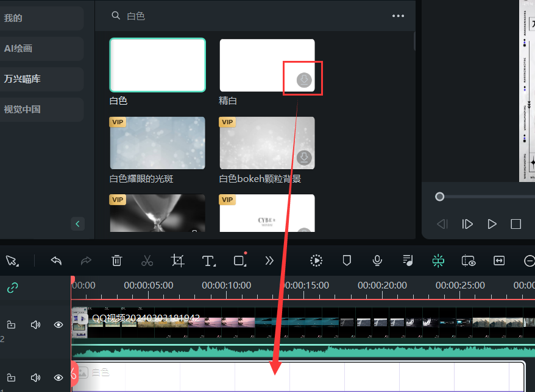The image size is (535, 392).
Task: Mute the QQ视频 video track
Action: 35,325
